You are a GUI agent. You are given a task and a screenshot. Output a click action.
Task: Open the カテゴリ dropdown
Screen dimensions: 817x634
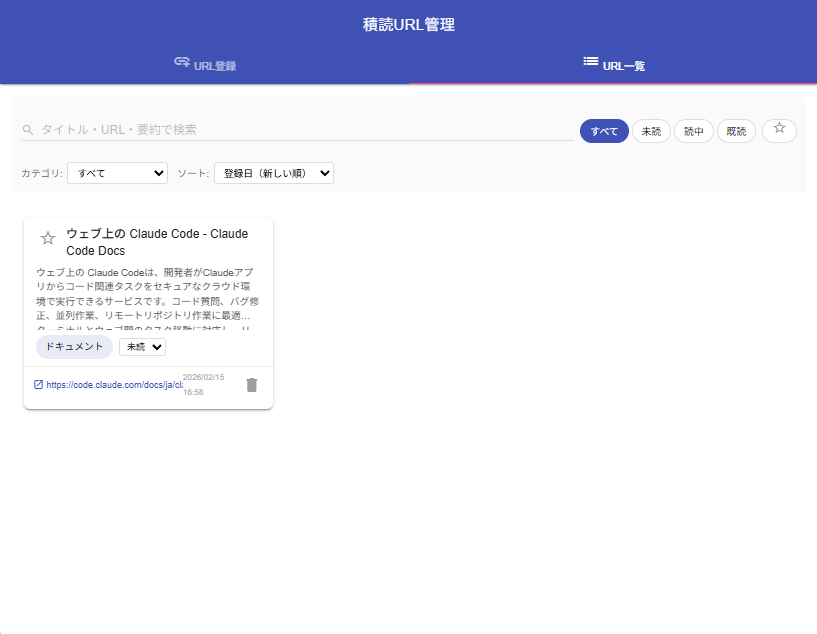(117, 172)
